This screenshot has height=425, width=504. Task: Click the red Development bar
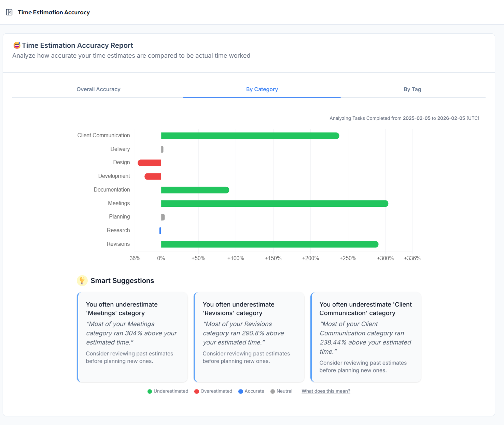(153, 176)
